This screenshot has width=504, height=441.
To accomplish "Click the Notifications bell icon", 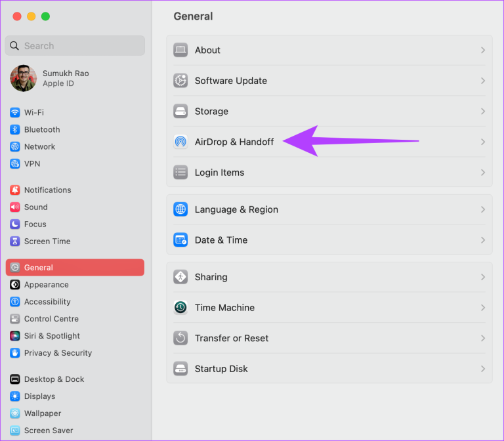I will click(15, 190).
